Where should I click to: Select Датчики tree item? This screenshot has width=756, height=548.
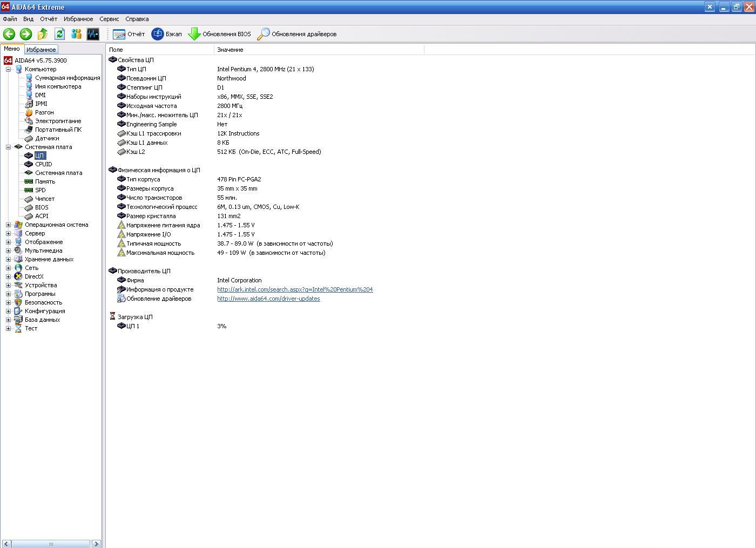(47, 138)
